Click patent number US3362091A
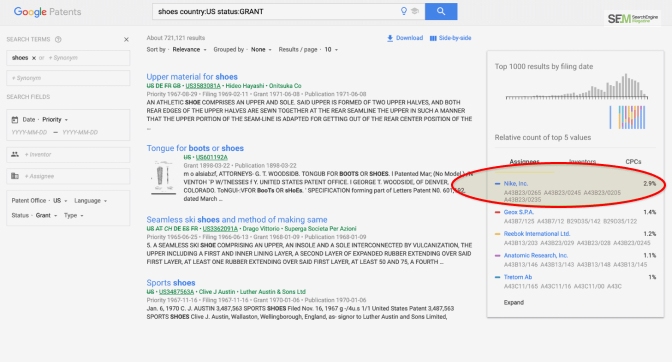672x362 pixels. 220,229
